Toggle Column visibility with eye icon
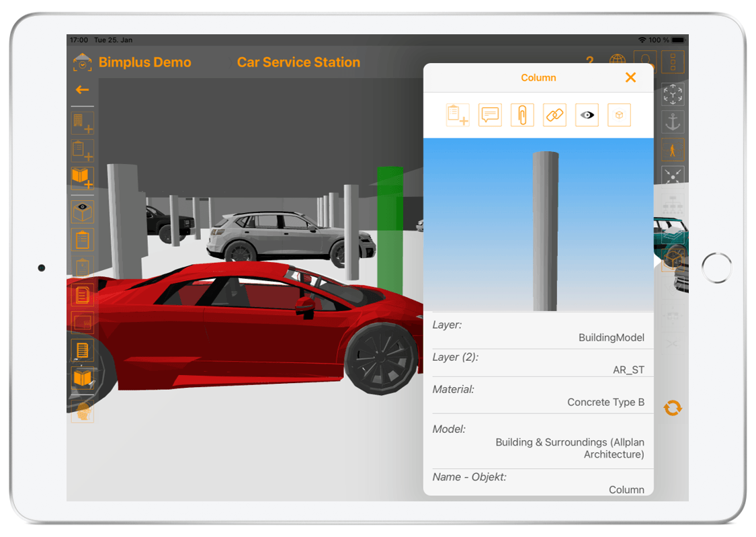 pyautogui.click(x=587, y=115)
